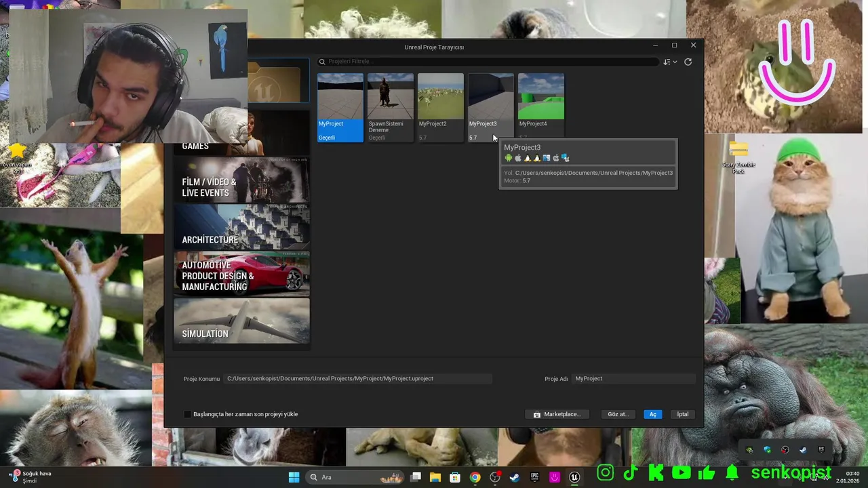
Task: Click the Aç button to open project
Action: (653, 414)
